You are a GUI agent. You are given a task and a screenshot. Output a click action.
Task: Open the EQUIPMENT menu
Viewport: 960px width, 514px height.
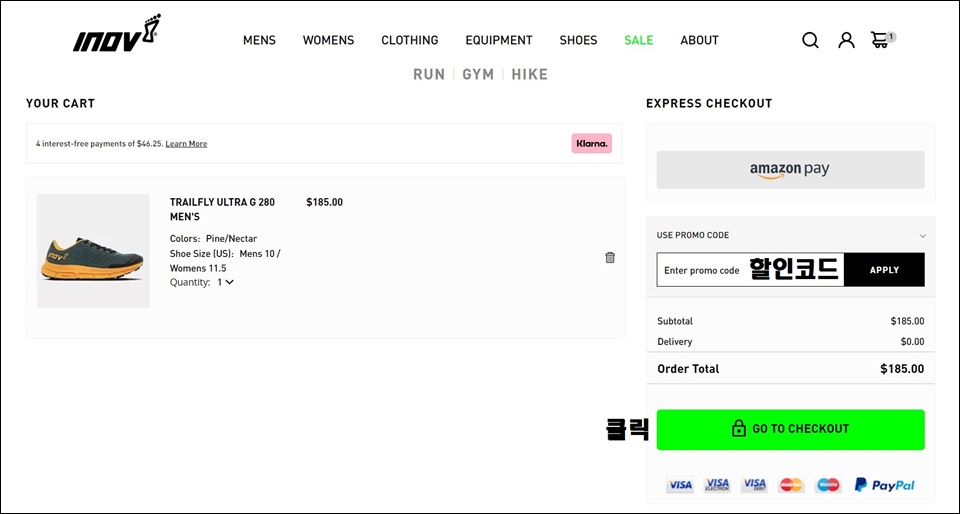pyautogui.click(x=499, y=40)
